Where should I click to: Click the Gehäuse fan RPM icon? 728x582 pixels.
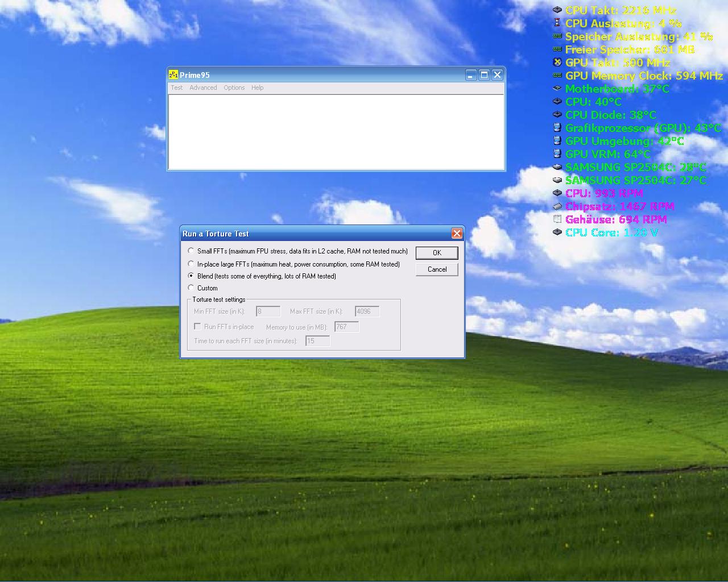pyautogui.click(x=557, y=219)
